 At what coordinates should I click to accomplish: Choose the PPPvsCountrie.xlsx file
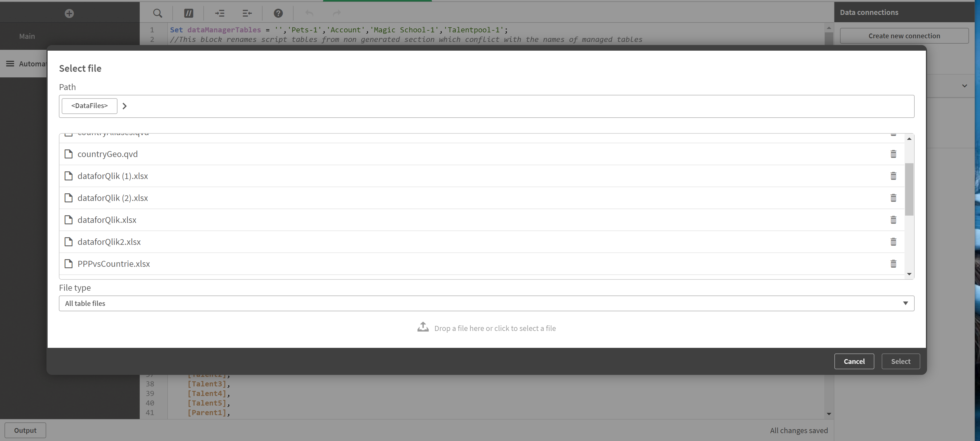114,264
